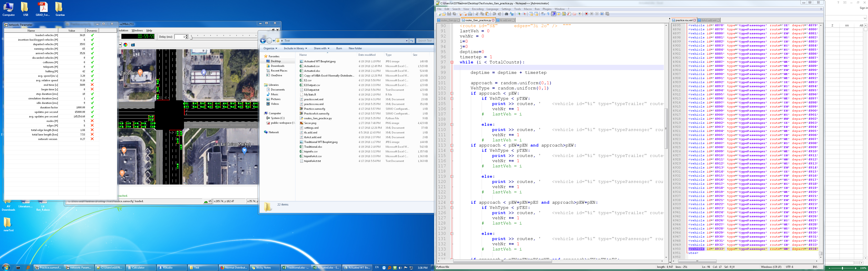The height and width of the screenshot is (271, 868).
Task: Click Save icon in Notepad++ toolbar
Action: [449, 14]
